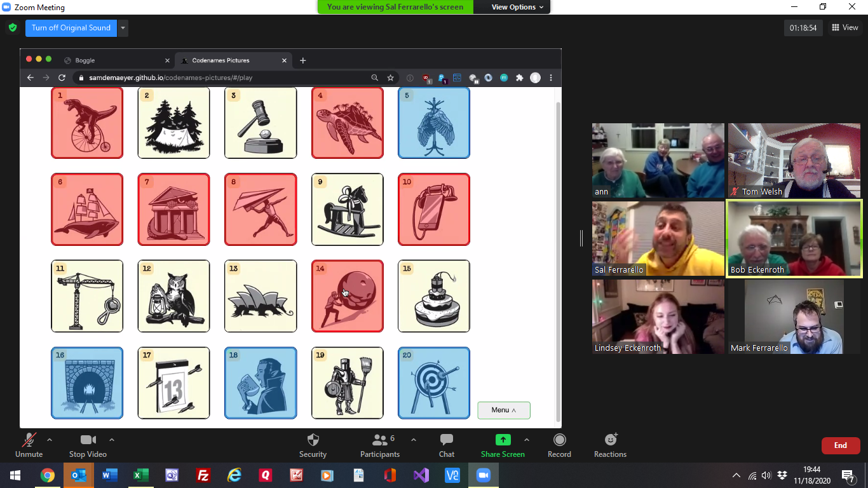
Task: Click the browser back arrow
Action: (30, 78)
